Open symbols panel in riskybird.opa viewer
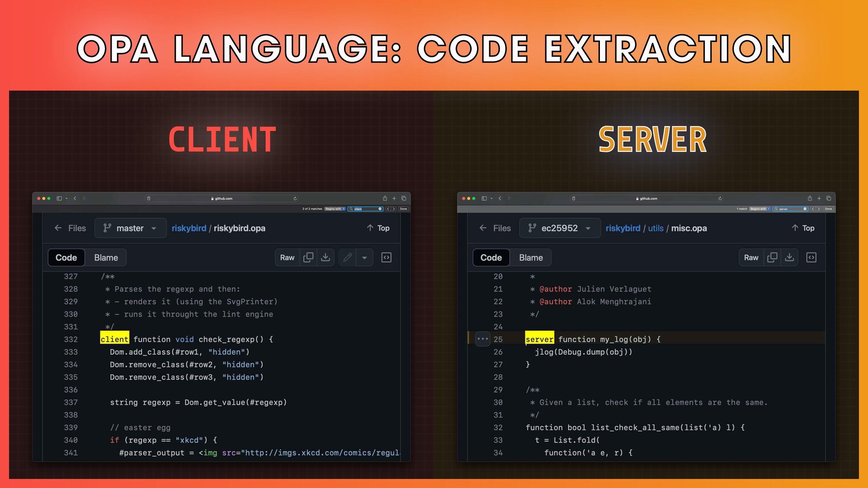This screenshot has width=868, height=488. click(387, 258)
